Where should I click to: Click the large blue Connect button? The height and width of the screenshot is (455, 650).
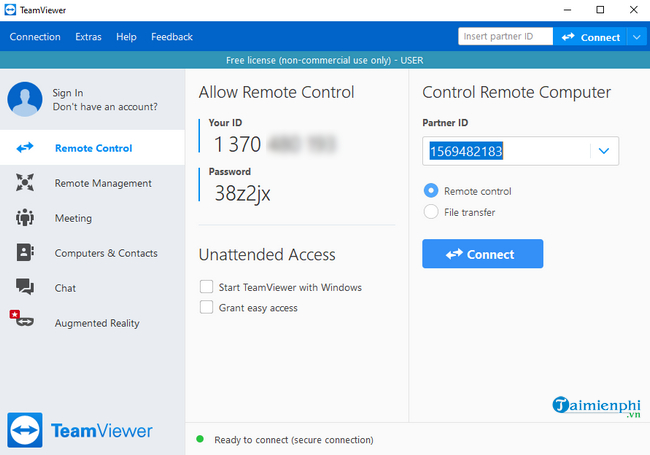coord(483,254)
